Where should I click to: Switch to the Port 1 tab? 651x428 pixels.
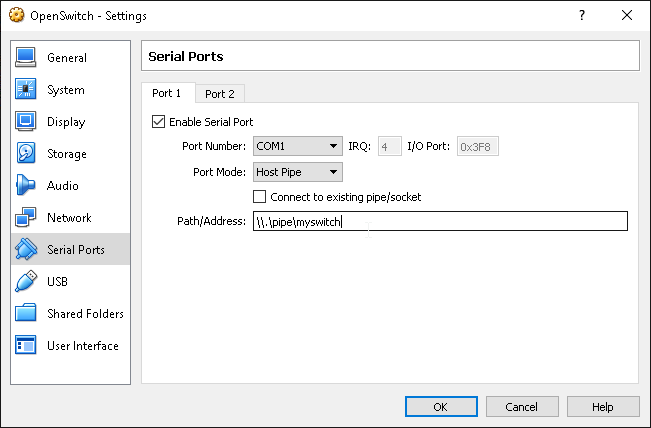167,93
